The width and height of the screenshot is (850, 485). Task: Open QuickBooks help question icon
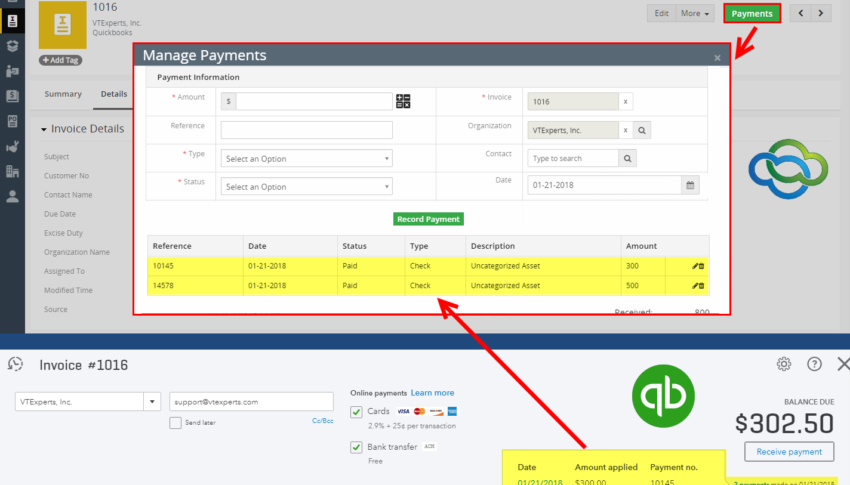(x=814, y=364)
